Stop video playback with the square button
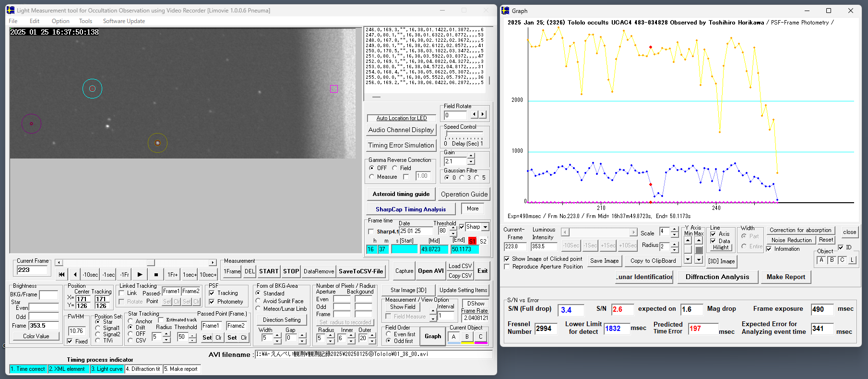This screenshot has height=379, width=868. click(156, 275)
